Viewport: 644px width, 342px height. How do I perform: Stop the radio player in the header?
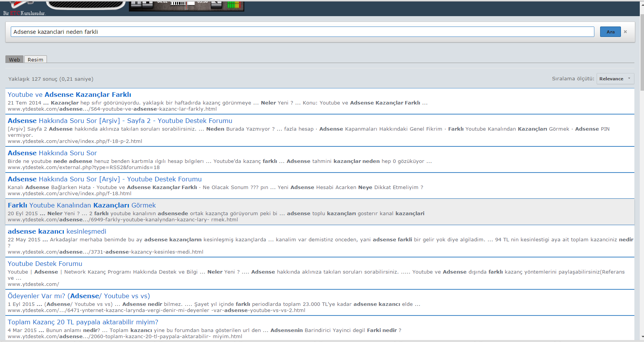(x=148, y=4)
